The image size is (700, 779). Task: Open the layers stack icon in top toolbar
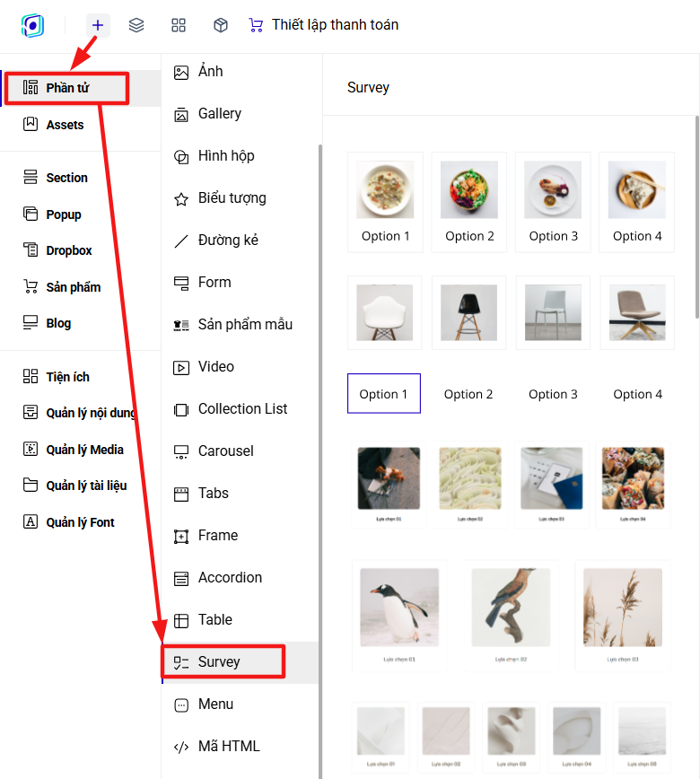pyautogui.click(x=136, y=25)
